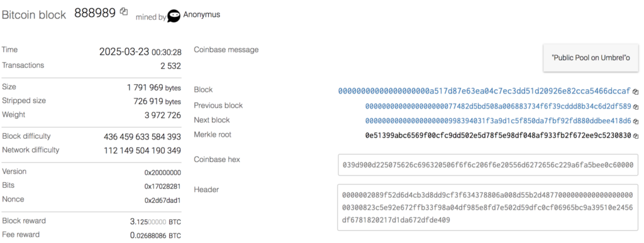The height and width of the screenshot is (243, 644).
Task: Click the Coinbase hex field
Action: (488, 165)
